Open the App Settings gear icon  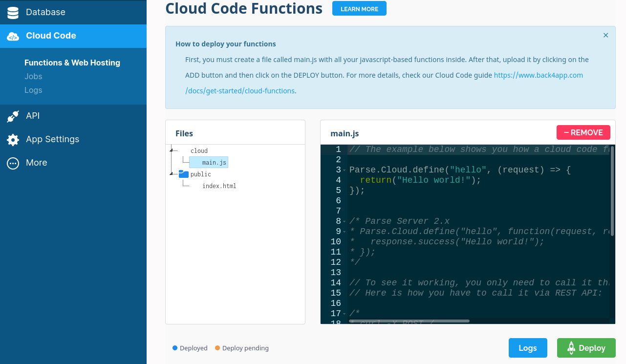(x=13, y=139)
